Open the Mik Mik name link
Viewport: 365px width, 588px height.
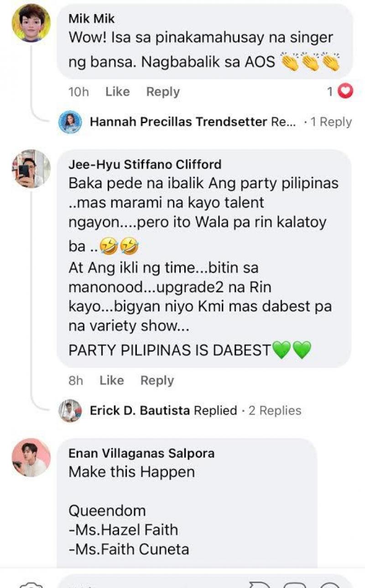tap(92, 19)
